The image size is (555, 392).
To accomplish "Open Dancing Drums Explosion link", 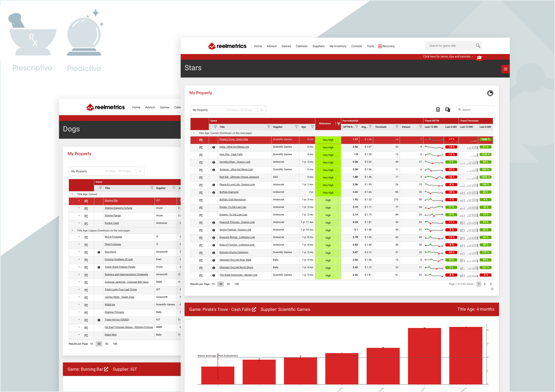I will point(234,252).
